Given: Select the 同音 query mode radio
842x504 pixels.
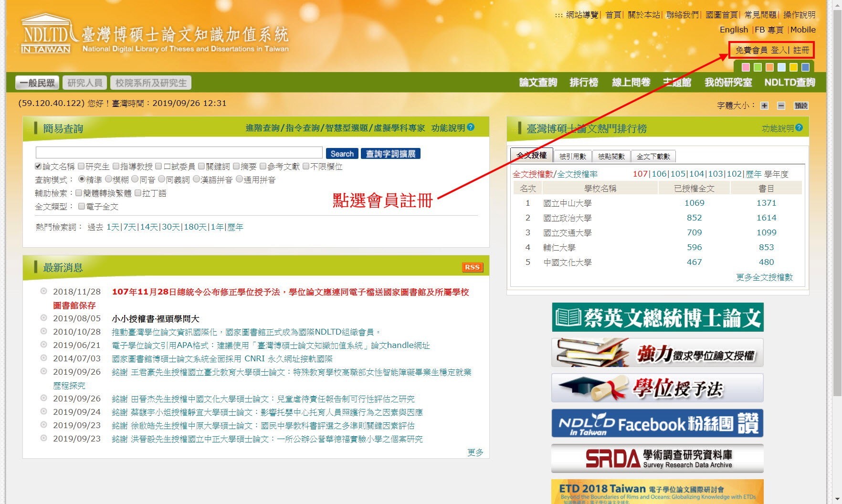Looking at the screenshot, I should pyautogui.click(x=135, y=179).
